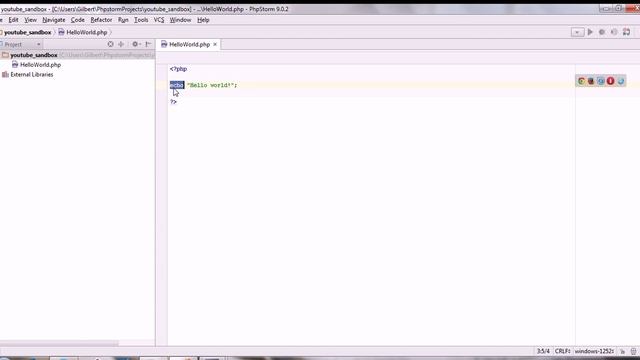This screenshot has height=360, width=640.
Task: Click the "Hello world!" string in code
Action: (210, 85)
